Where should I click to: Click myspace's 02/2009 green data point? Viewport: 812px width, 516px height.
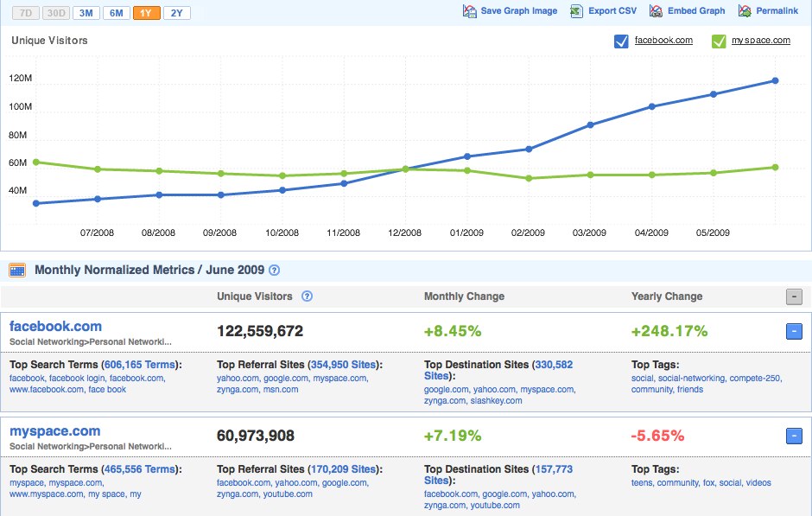(529, 178)
